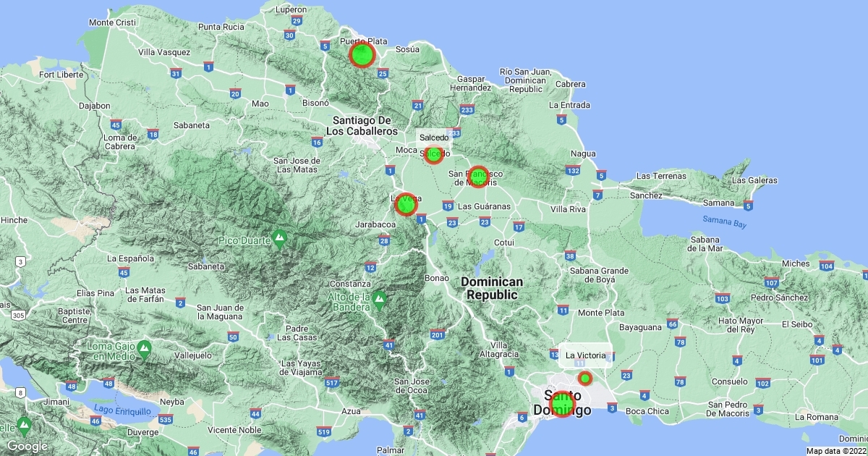
Task: Click the La Victoria tooltip label
Action: (x=586, y=355)
